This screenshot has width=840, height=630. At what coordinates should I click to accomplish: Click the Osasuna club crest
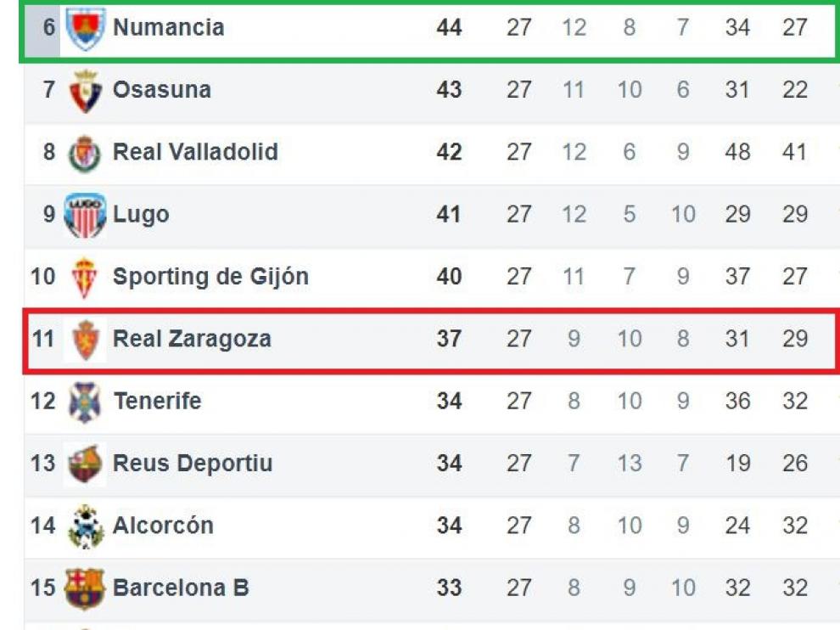[x=85, y=91]
